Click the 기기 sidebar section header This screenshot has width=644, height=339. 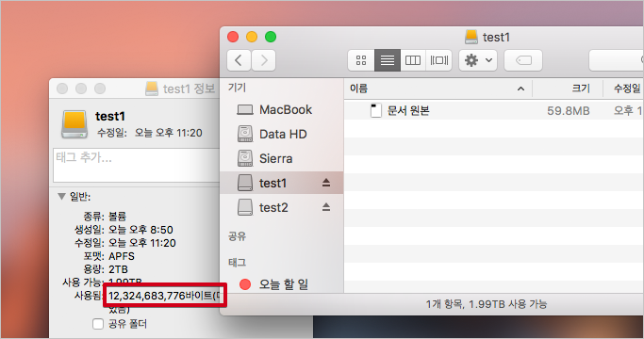pyautogui.click(x=237, y=88)
